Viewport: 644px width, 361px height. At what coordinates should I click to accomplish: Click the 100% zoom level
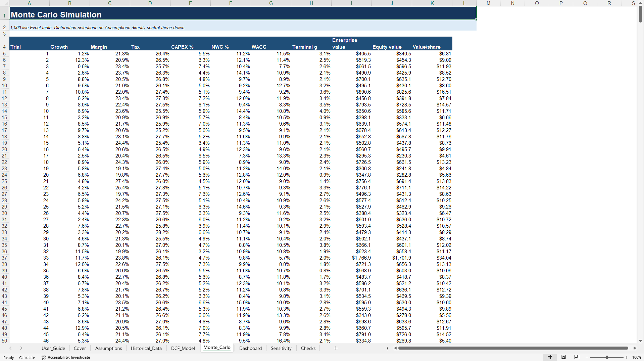637,357
